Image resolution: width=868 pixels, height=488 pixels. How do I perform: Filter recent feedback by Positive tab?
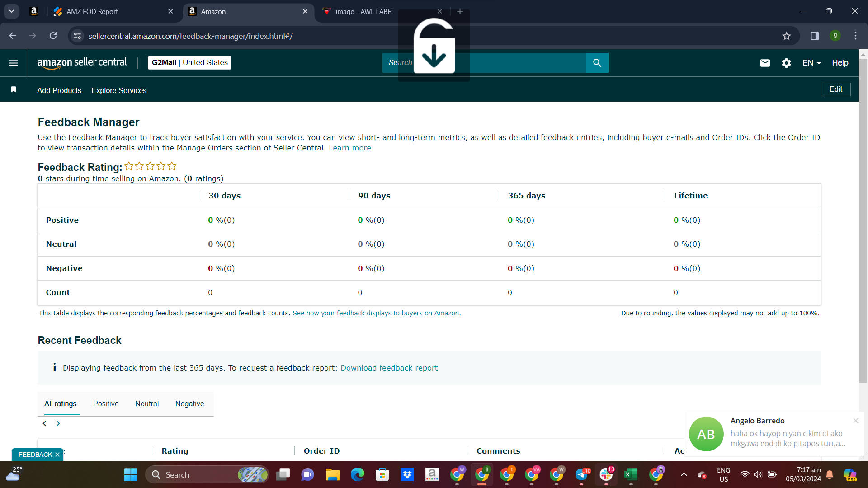coord(106,404)
